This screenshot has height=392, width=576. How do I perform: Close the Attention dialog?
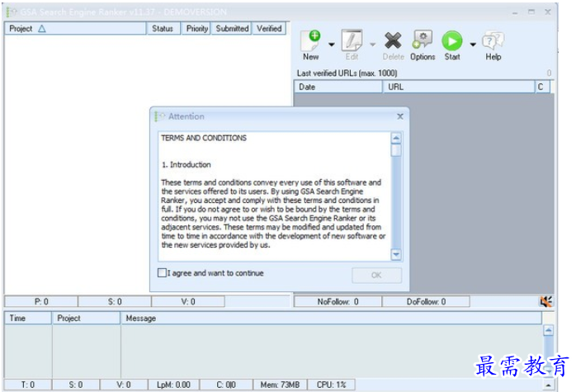400,116
